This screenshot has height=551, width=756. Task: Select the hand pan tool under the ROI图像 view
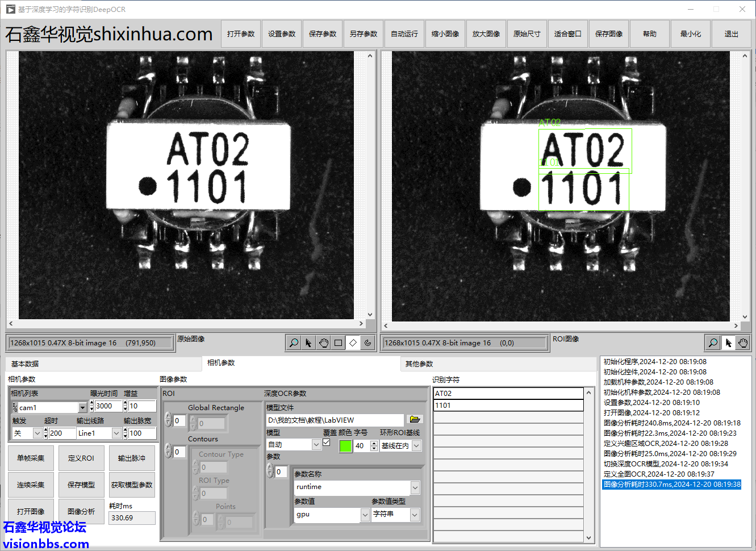coord(742,343)
